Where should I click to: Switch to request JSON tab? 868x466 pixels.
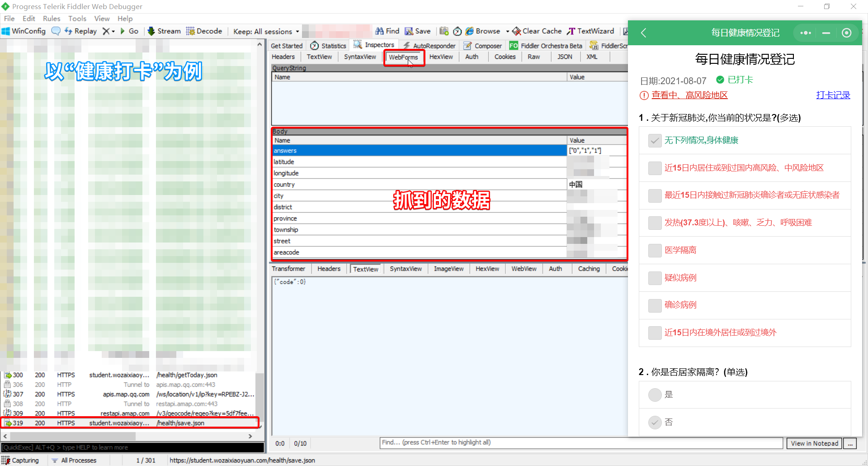coord(565,57)
